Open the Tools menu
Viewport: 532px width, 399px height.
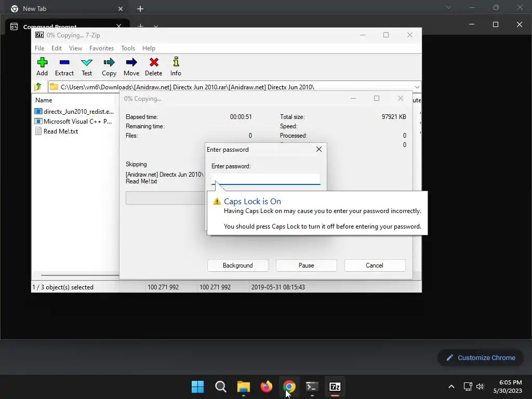pos(128,48)
